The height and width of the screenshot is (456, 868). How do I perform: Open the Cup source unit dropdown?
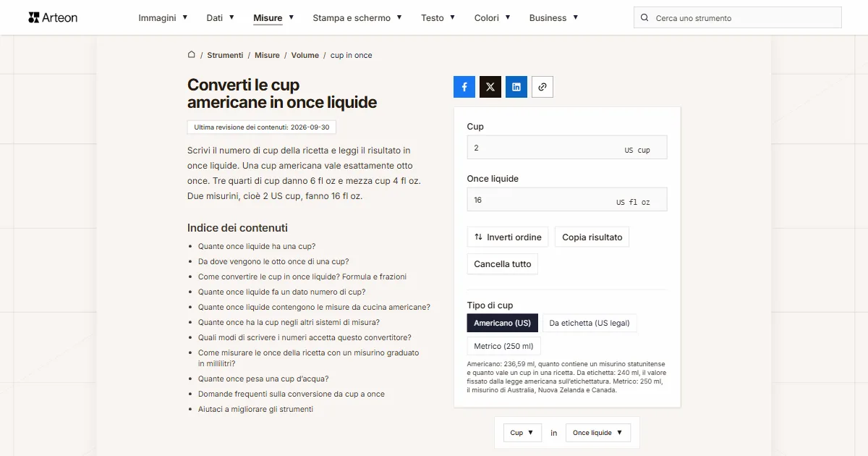pyautogui.click(x=522, y=433)
